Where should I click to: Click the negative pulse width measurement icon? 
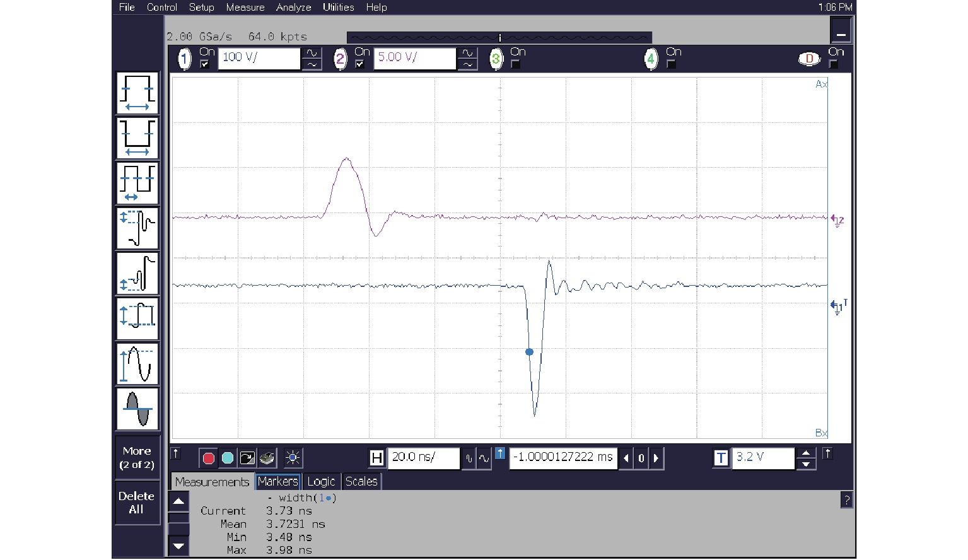coord(137,137)
